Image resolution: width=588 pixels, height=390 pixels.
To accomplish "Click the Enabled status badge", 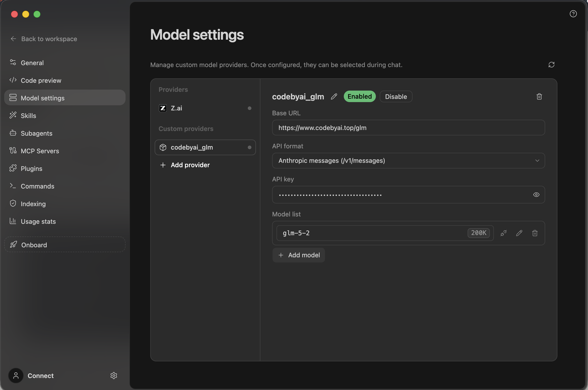I will [359, 96].
